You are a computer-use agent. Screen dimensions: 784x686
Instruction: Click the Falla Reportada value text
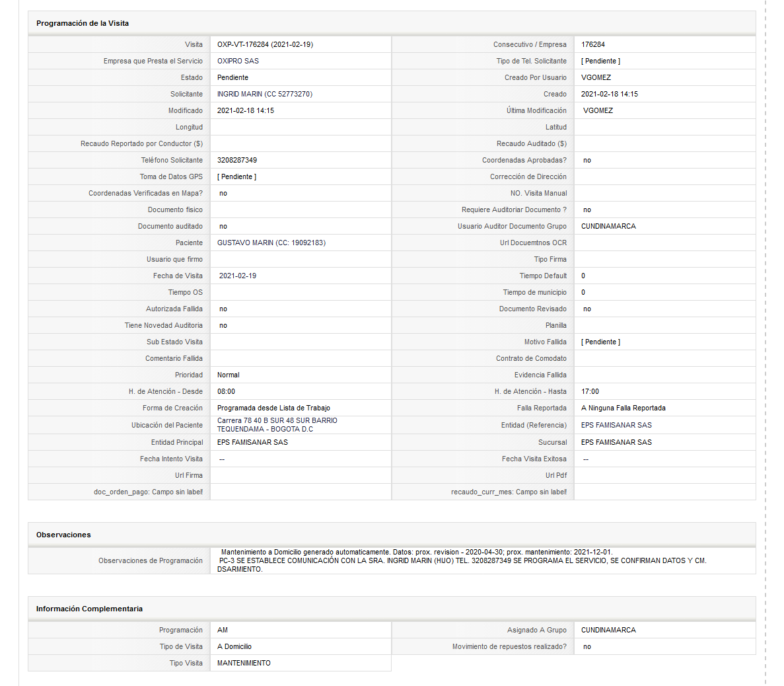pos(623,408)
